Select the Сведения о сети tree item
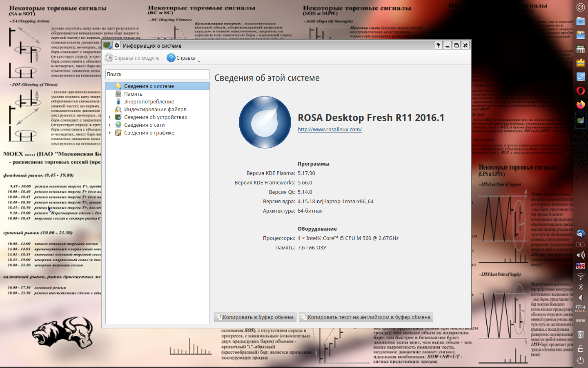This screenshot has height=368, width=588. click(158, 125)
